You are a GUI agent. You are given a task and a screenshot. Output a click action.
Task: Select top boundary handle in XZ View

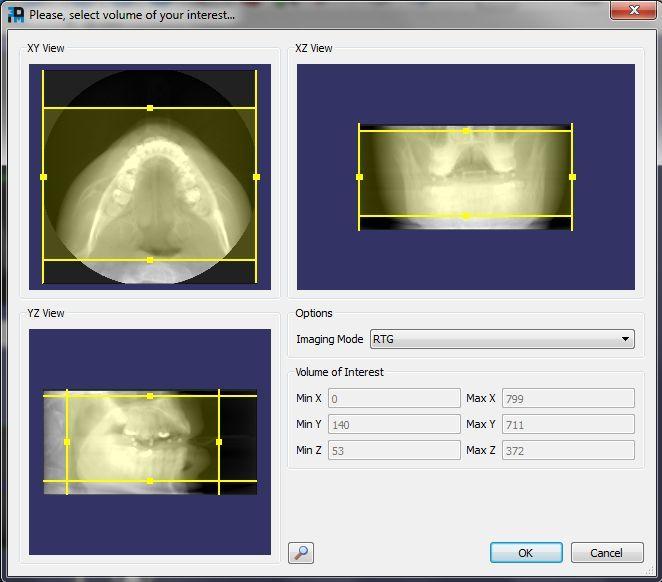coord(466,130)
